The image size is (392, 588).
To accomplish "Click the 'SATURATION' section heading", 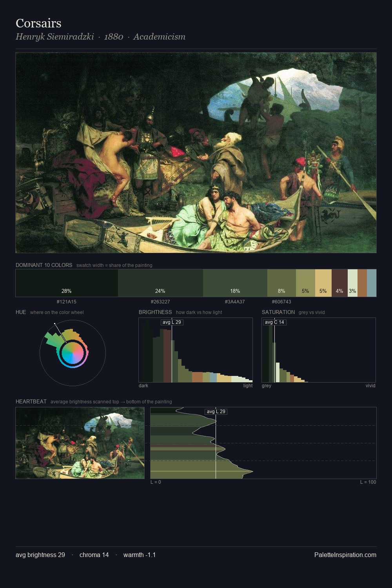I will pyautogui.click(x=278, y=312).
